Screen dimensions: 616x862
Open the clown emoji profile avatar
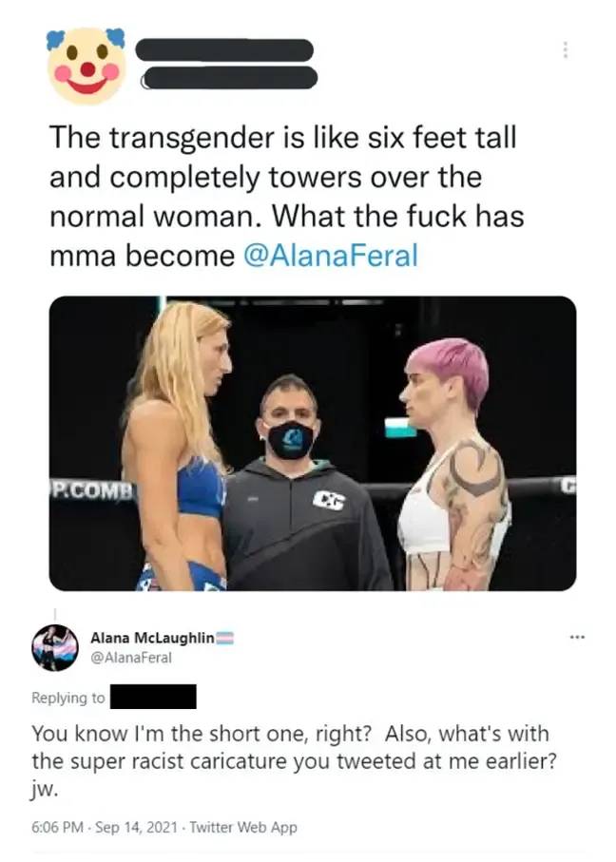[86, 66]
